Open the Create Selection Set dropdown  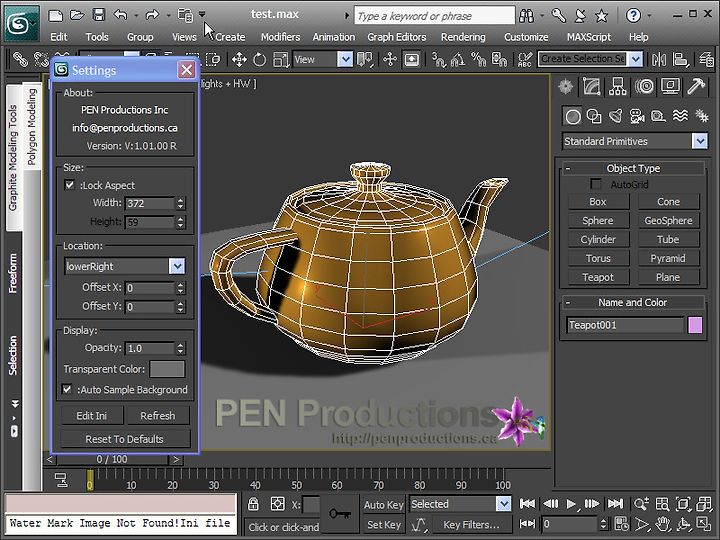point(636,59)
